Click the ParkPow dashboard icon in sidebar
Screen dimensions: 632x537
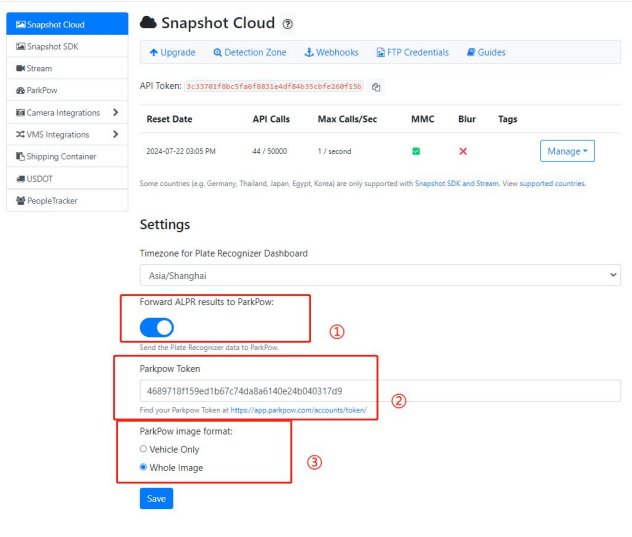21,90
